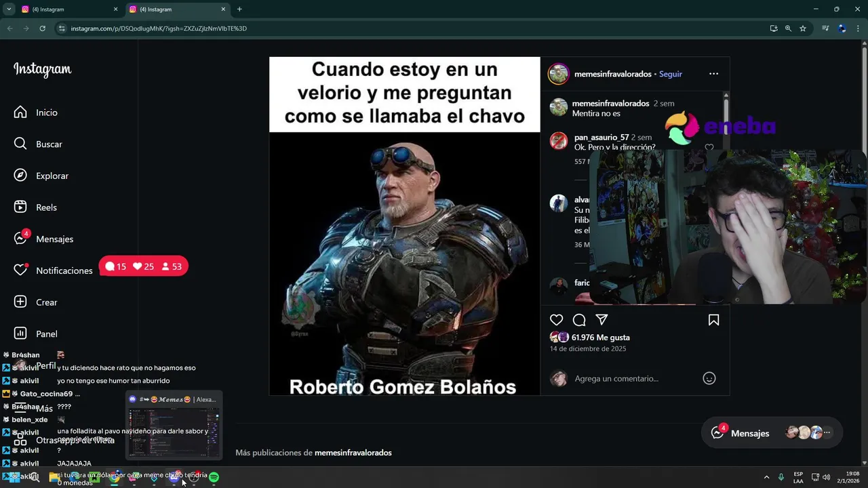Go to Inicio in the sidebar
Image resolution: width=868 pixels, height=488 pixels.
[47, 113]
